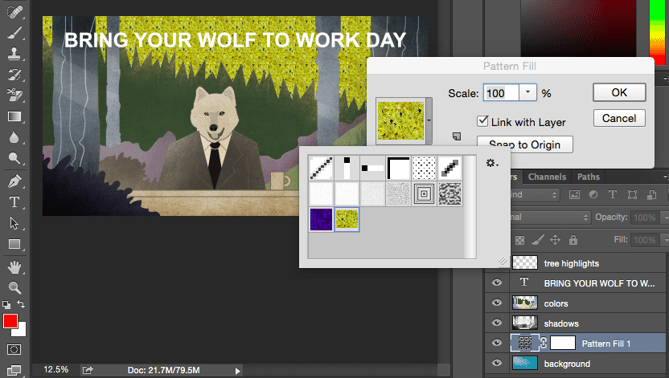The height and width of the screenshot is (378, 669).
Task: Select the Clone Stamp tool
Action: pos(15,54)
